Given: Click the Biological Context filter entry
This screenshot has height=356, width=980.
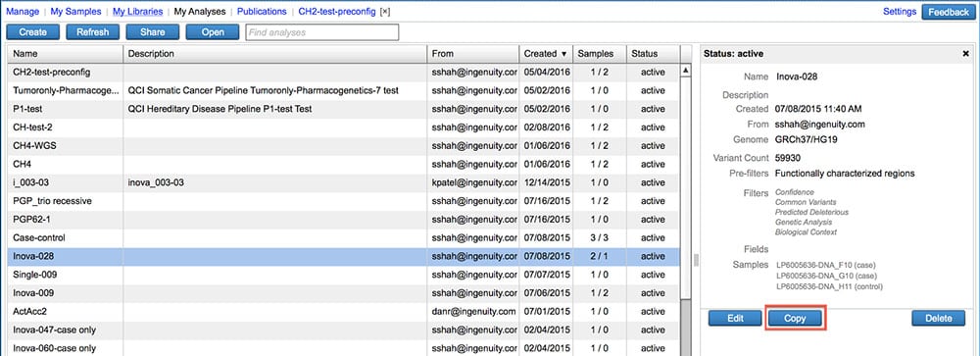Looking at the screenshot, I should click(x=806, y=232).
